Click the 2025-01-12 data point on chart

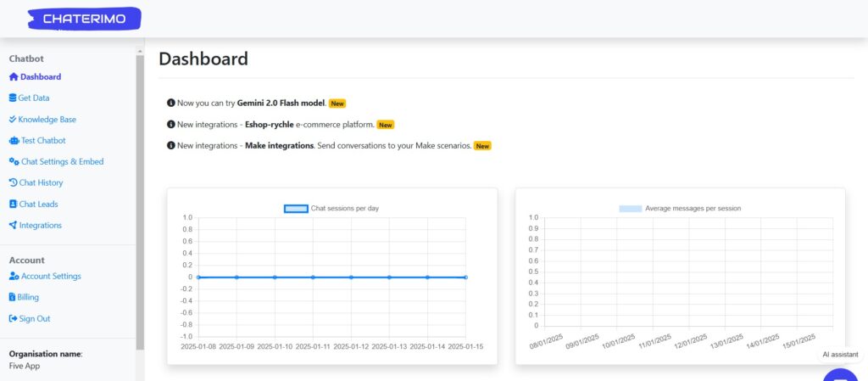pos(351,277)
